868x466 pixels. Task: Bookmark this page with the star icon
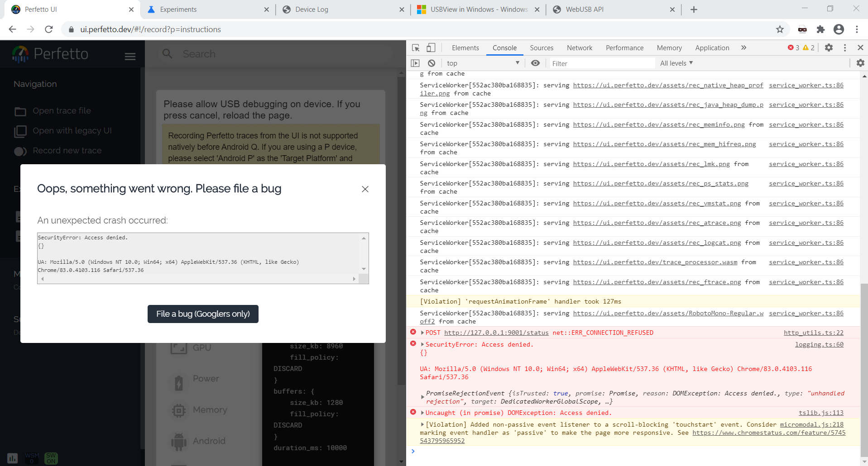pos(780,29)
